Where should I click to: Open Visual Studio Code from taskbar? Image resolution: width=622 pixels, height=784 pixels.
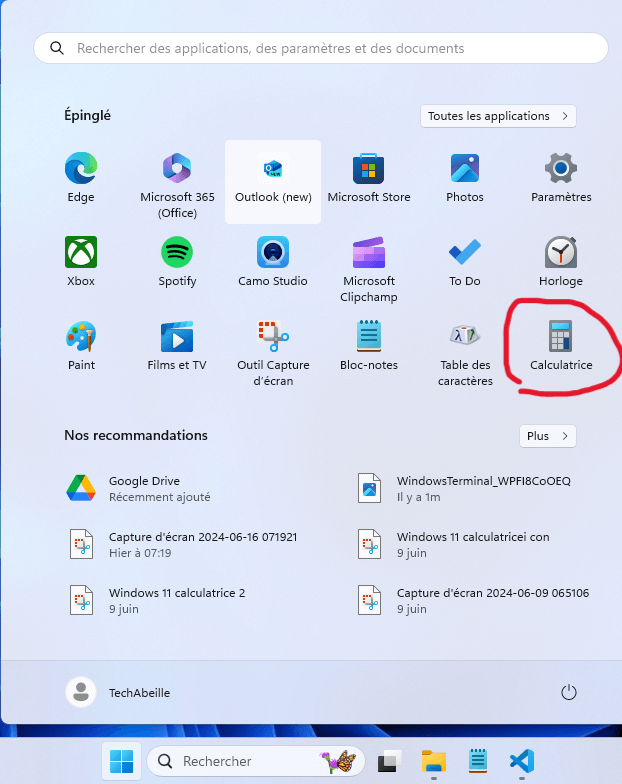click(x=522, y=761)
